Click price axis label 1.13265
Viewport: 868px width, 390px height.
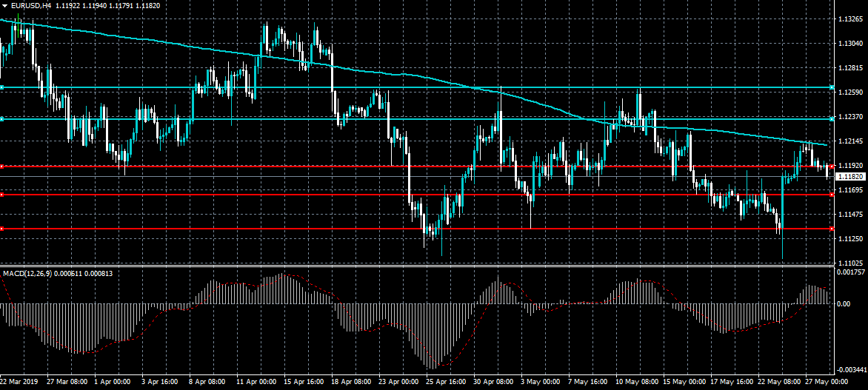pos(849,19)
